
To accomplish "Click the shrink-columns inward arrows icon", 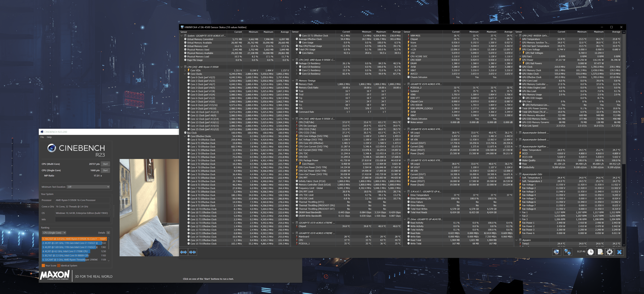I will 192,252.
